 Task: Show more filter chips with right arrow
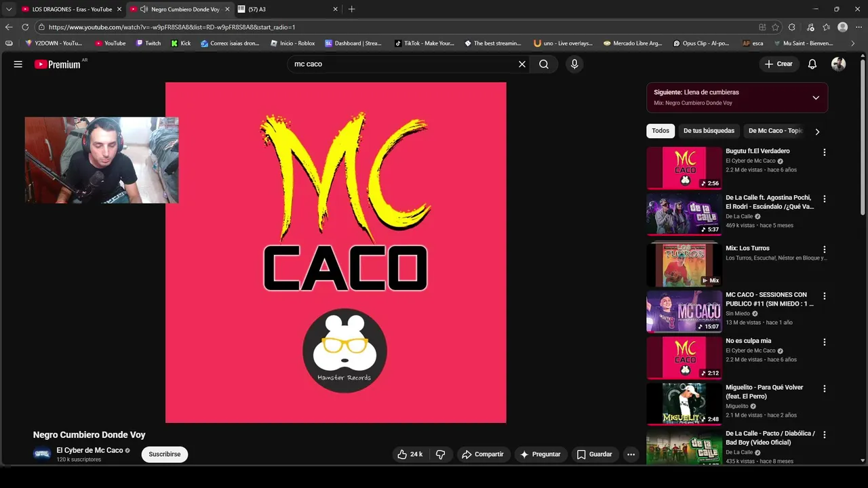click(x=817, y=131)
